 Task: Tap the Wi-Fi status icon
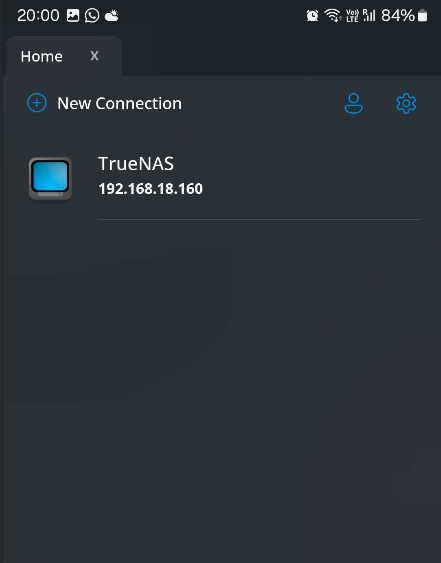(x=333, y=15)
